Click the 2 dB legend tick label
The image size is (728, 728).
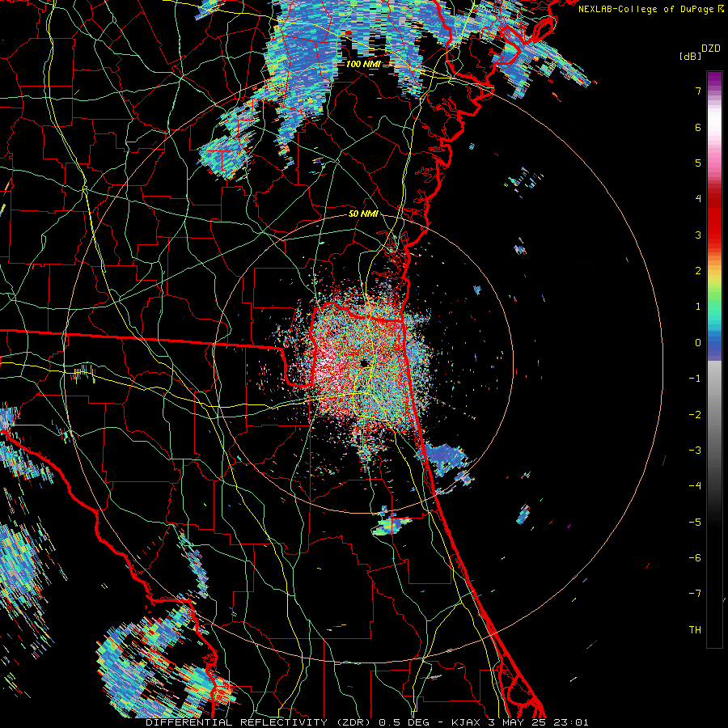click(x=698, y=271)
